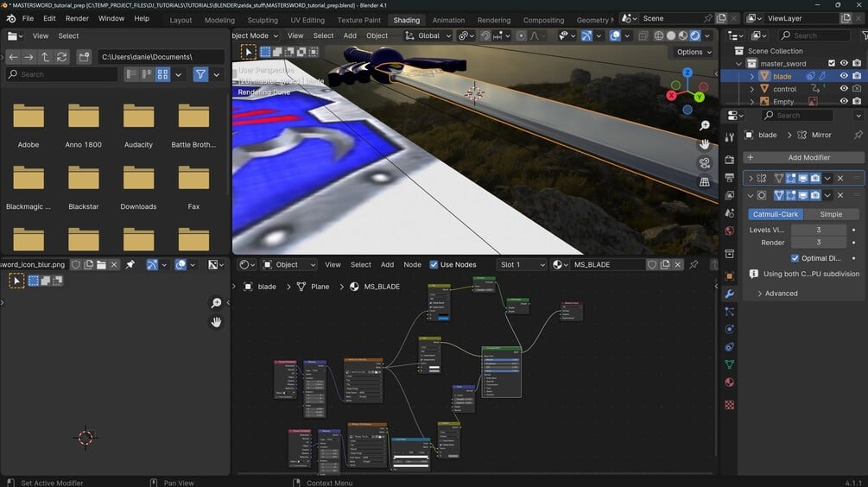The image size is (868, 487).
Task: Open the Object properties tab
Action: click(730, 275)
